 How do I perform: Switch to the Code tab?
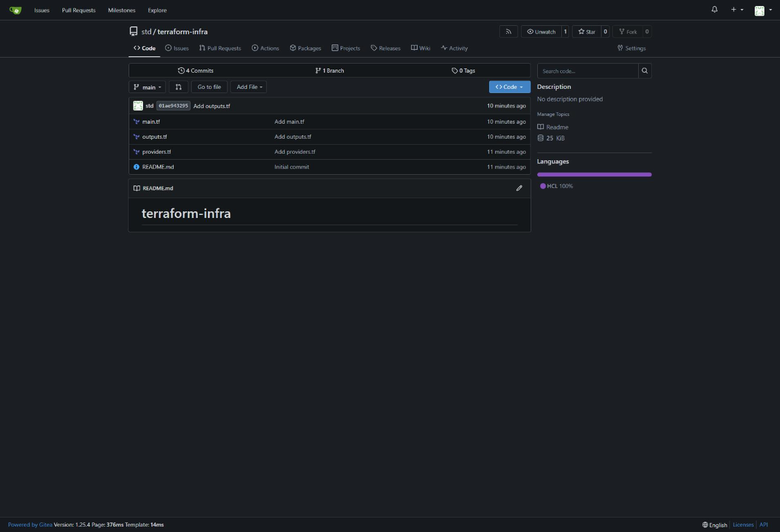(x=144, y=48)
